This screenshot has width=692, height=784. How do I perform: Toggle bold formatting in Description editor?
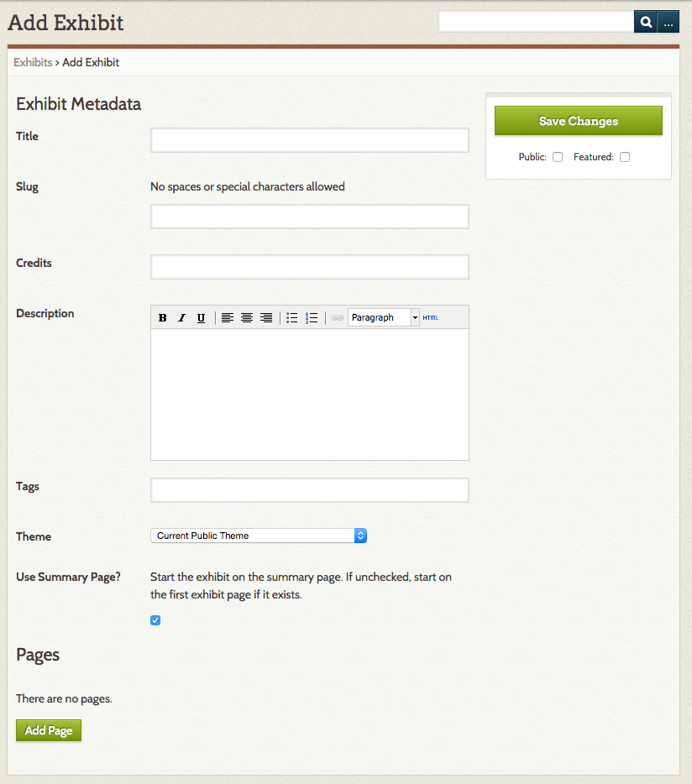pyautogui.click(x=162, y=318)
